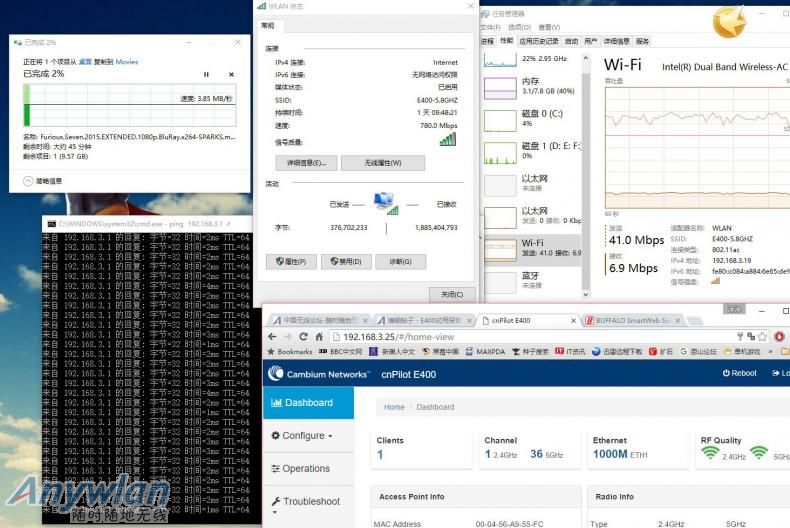Select the 常规 tab in WLAN status
This screenshot has height=528, width=790.
(269, 25)
